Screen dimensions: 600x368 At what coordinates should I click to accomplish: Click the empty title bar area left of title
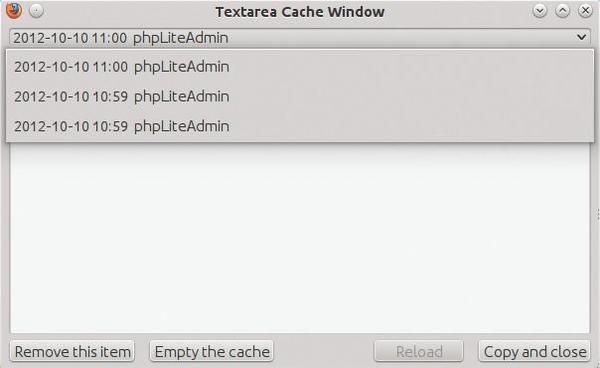[126, 11]
